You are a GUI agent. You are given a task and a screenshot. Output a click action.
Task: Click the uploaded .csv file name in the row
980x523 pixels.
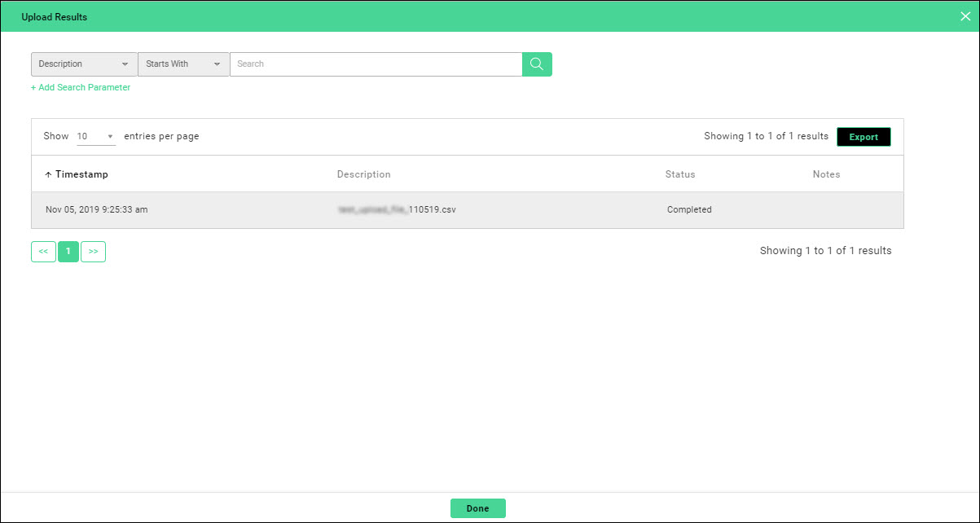click(397, 209)
